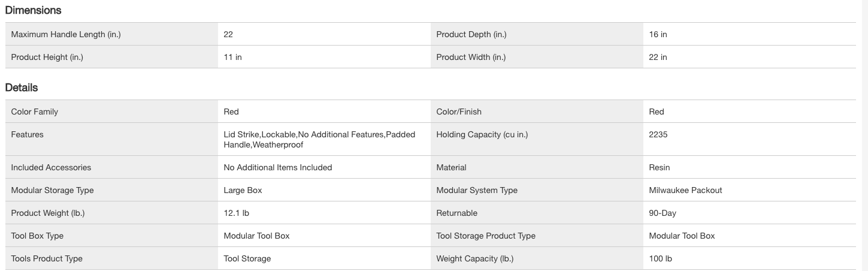Click the Color Family label
Viewport: 868px width, 271px height.
click(35, 112)
